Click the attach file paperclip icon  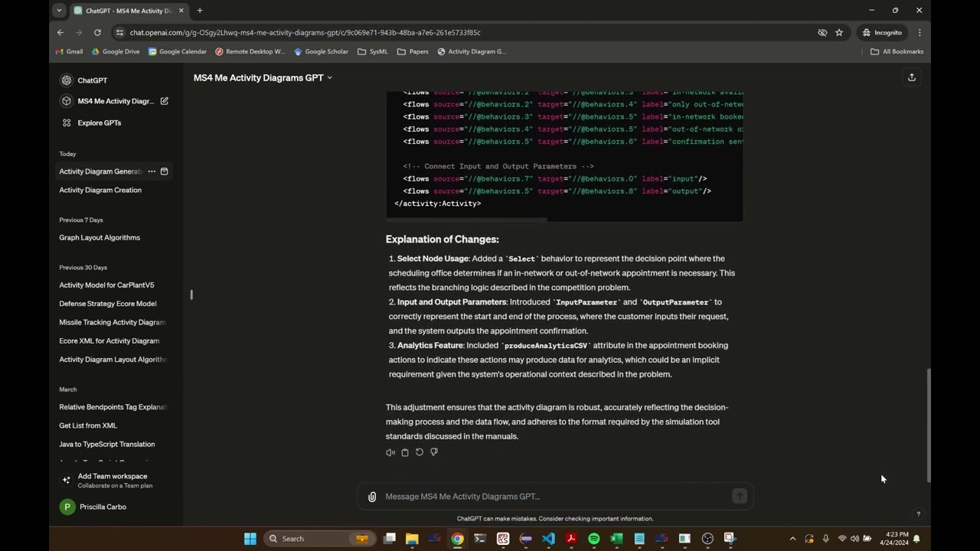tap(372, 497)
